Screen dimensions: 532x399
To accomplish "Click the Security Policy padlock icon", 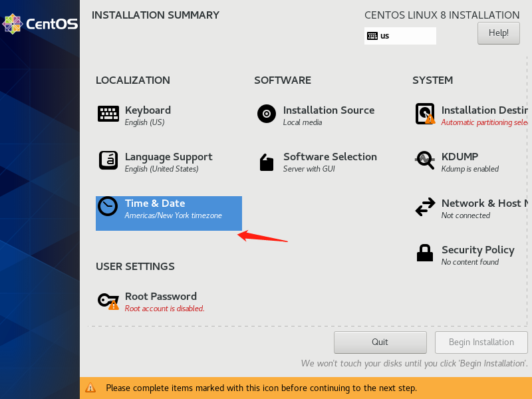I will pyautogui.click(x=425, y=253).
